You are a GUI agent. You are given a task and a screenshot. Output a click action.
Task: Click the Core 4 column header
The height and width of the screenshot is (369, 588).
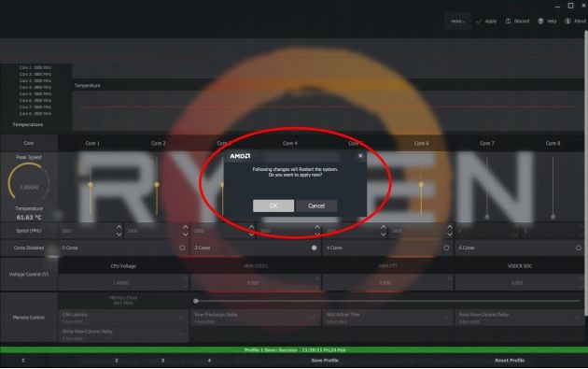click(290, 143)
